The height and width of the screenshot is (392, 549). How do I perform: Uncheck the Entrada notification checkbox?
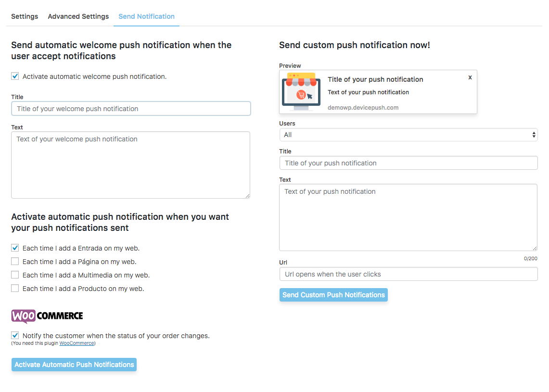[x=15, y=248]
